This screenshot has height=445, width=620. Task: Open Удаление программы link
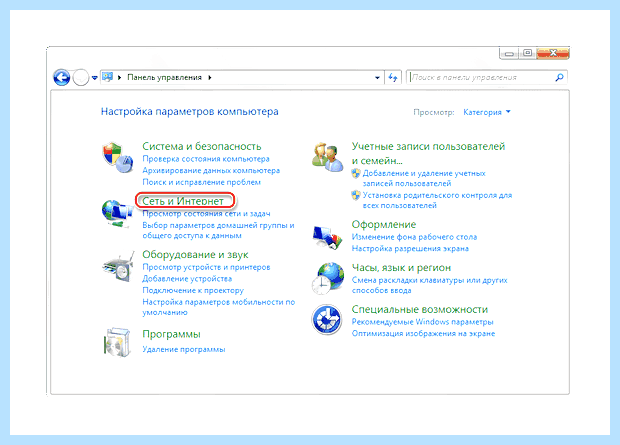tap(184, 350)
